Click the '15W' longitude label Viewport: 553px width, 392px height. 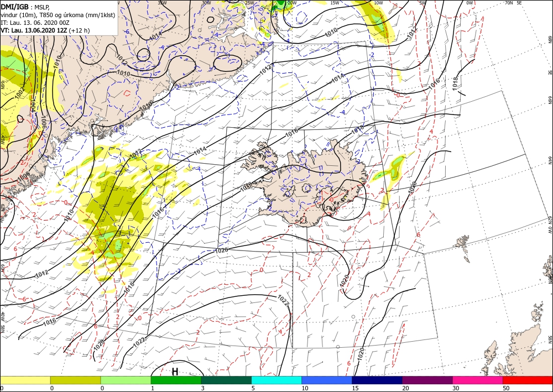click(335, 3)
